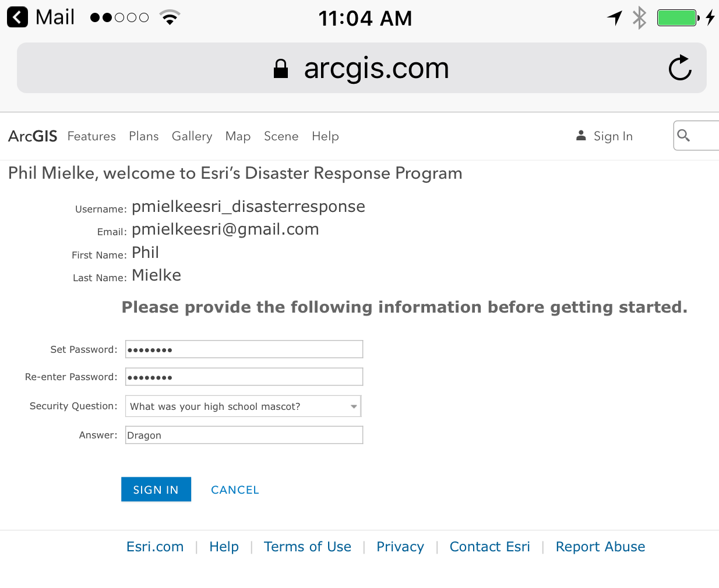Tap the arcgis.com address bar
719x588 pixels.
click(362, 68)
